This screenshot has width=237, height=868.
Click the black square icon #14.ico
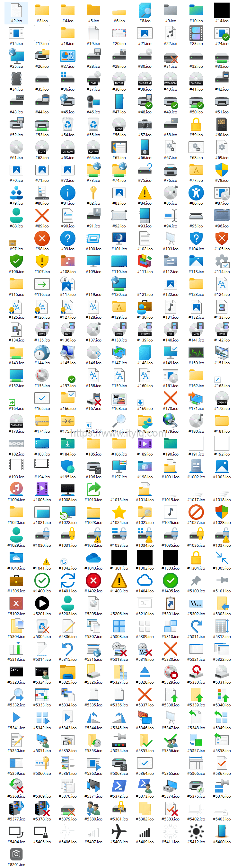[222, 10]
